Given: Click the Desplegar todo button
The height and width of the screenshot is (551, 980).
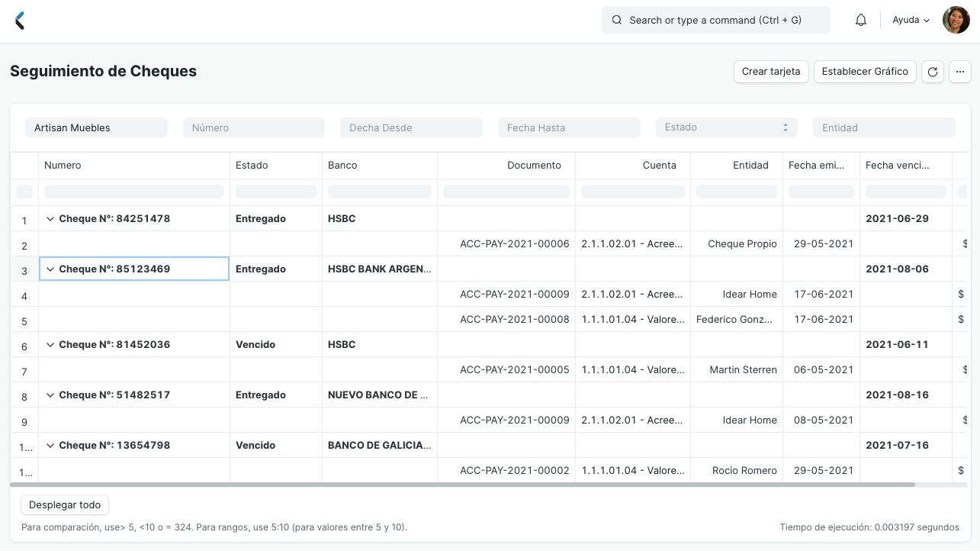Looking at the screenshot, I should 65,505.
